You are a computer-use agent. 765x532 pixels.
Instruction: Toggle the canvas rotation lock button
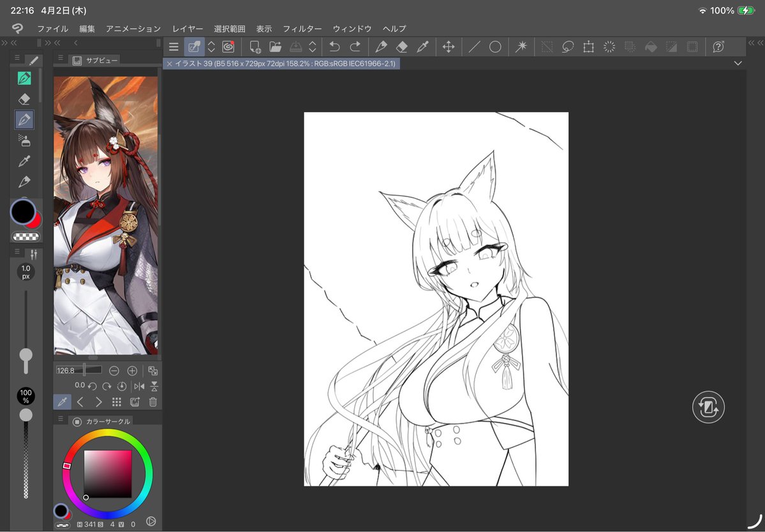(708, 407)
